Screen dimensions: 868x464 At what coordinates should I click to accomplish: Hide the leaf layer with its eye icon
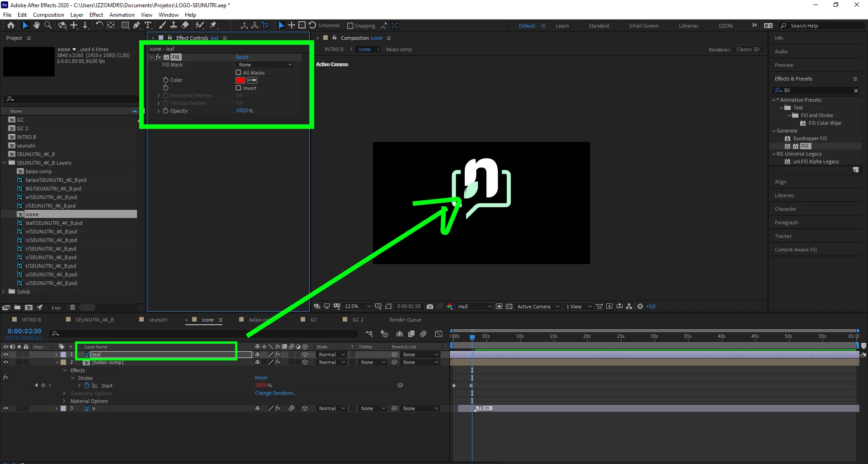point(6,355)
